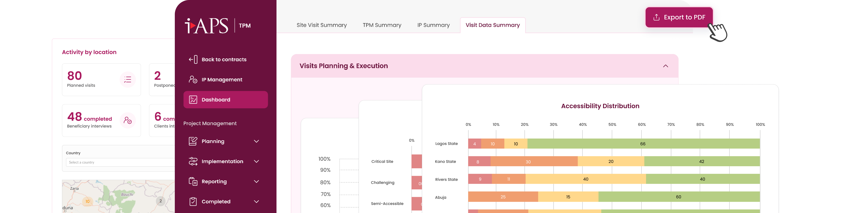868x213 pixels.
Task: Click the 50% axis label
Action: coord(612,125)
